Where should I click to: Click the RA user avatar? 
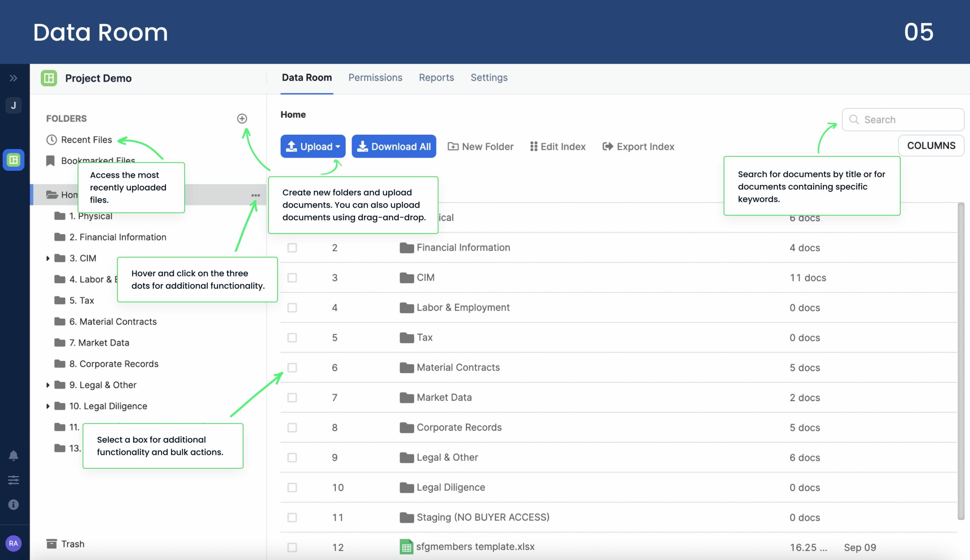(14, 543)
